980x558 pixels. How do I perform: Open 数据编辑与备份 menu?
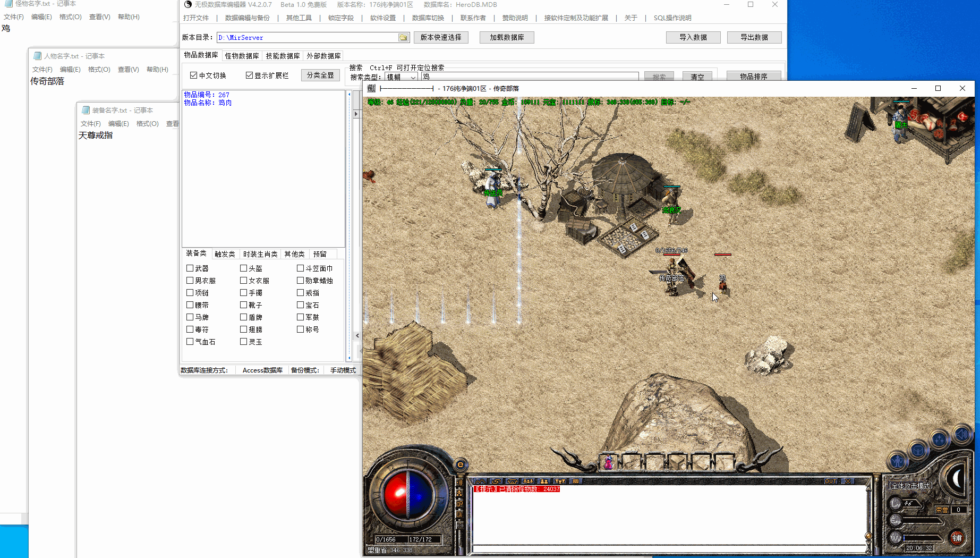tap(248, 18)
